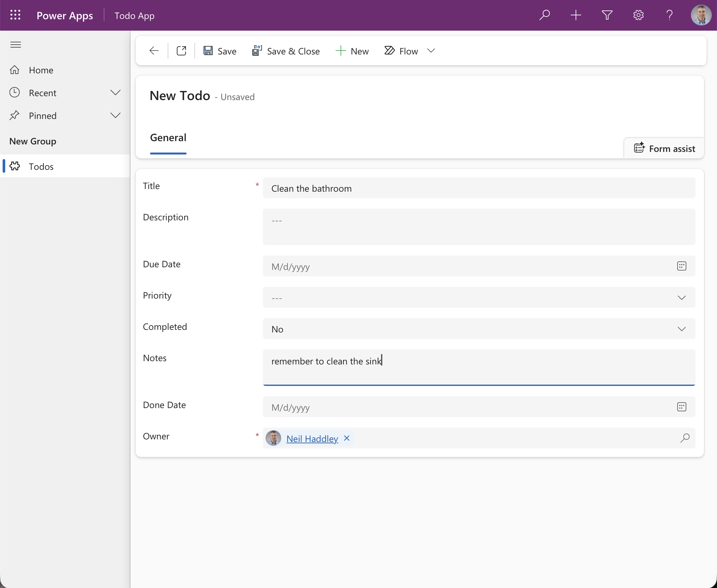Click the help question mark icon
The image size is (717, 588).
(670, 15)
